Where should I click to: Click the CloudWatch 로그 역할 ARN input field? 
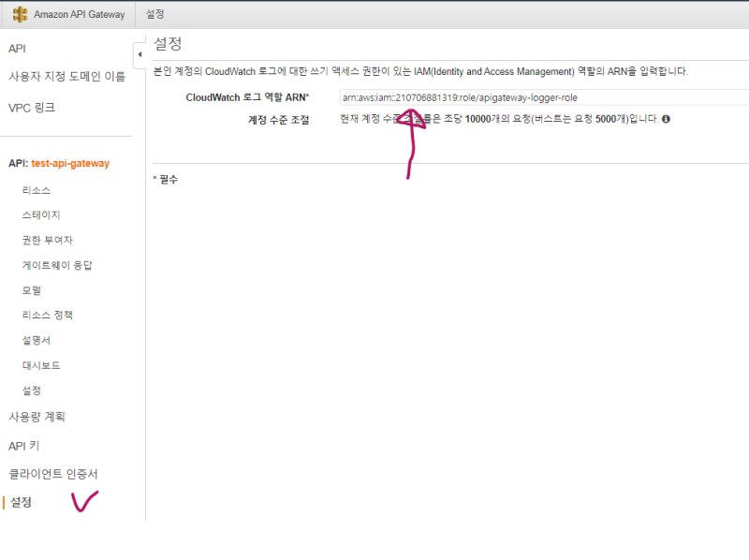pyautogui.click(x=544, y=97)
